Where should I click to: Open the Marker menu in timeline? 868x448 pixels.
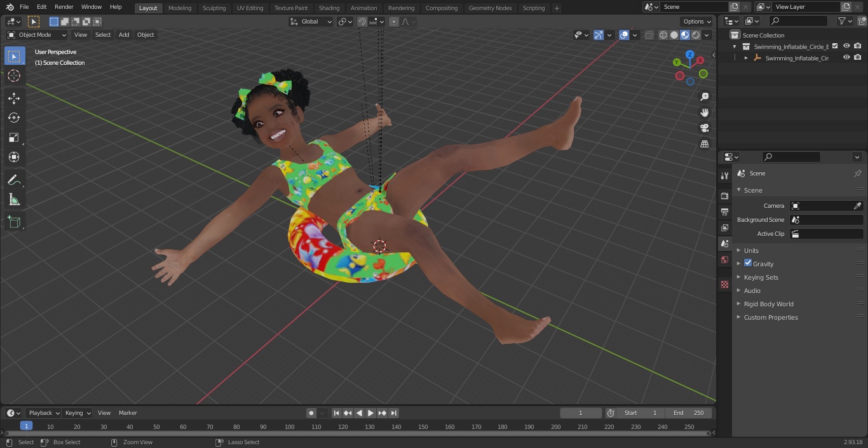(128, 413)
